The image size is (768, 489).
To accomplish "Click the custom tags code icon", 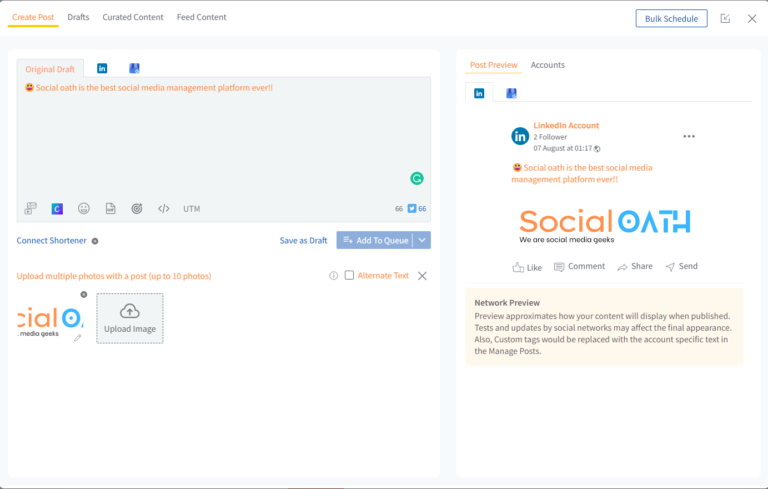I will point(164,209).
